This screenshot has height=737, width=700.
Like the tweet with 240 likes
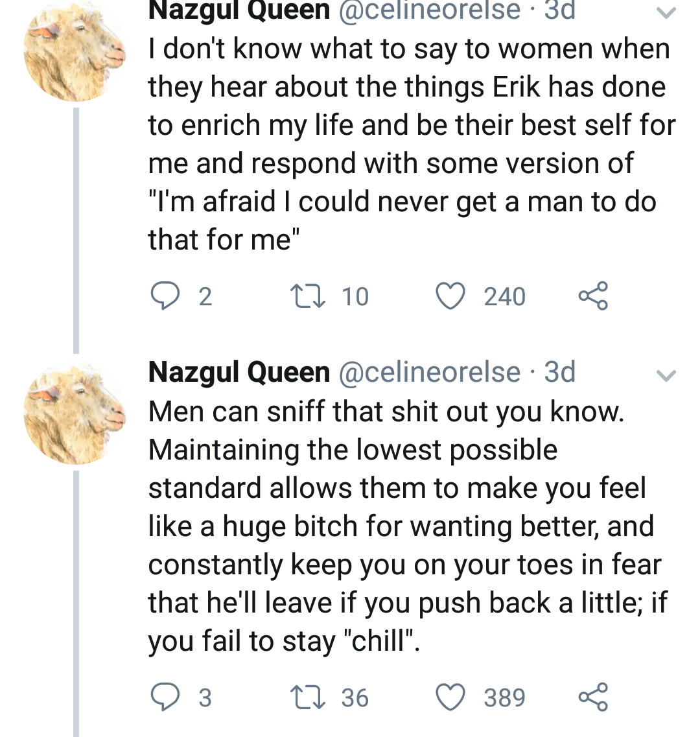450,296
